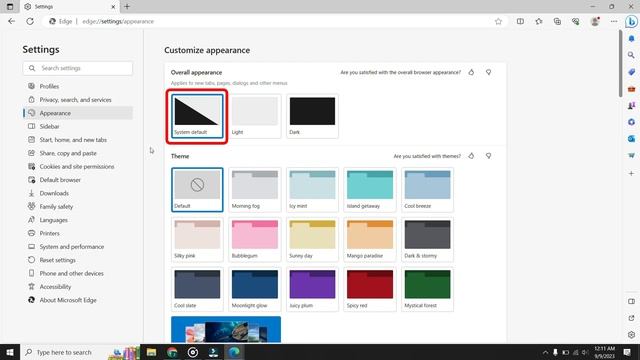Apply the Bubblegum theme
This screenshot has width=640, height=360.
[255, 240]
